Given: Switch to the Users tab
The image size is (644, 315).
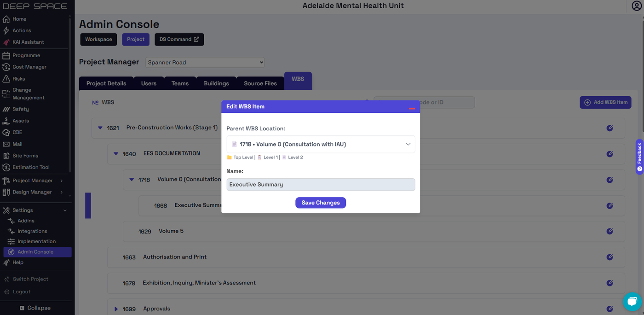Looking at the screenshot, I should [149, 83].
